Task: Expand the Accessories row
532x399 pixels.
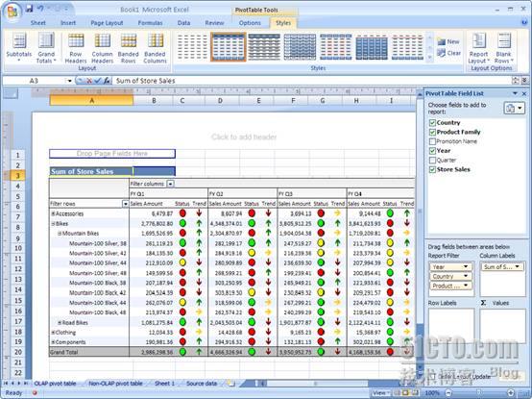Action: click(53, 214)
